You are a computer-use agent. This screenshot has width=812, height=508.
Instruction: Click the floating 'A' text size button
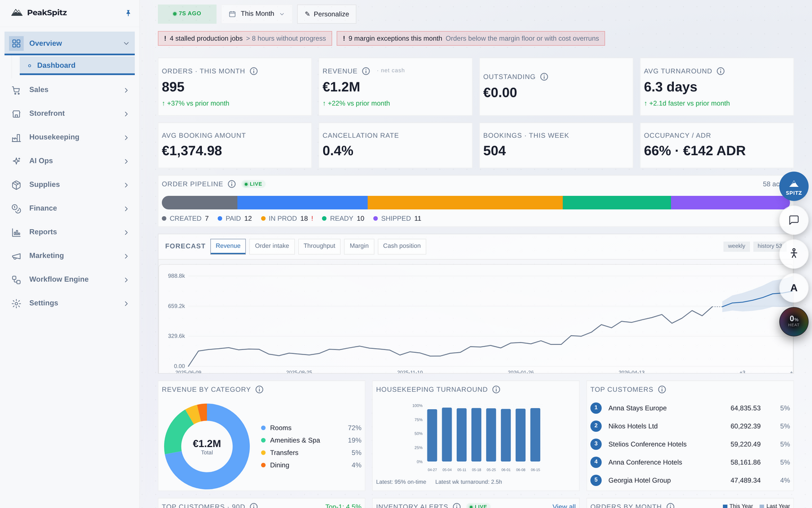(x=794, y=288)
